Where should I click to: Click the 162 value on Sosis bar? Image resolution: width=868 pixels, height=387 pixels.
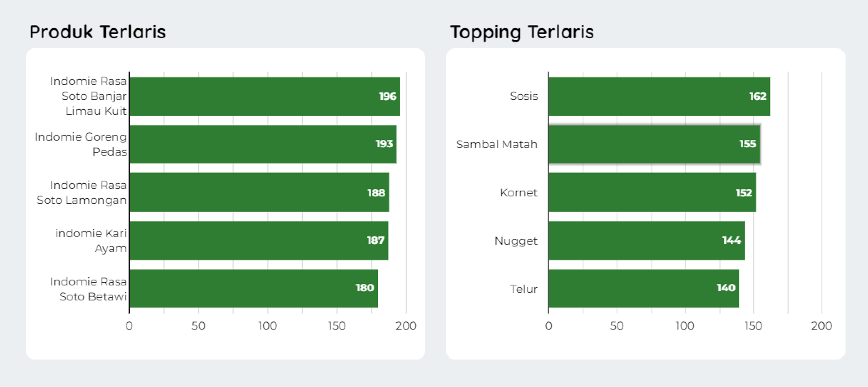pyautogui.click(x=757, y=97)
